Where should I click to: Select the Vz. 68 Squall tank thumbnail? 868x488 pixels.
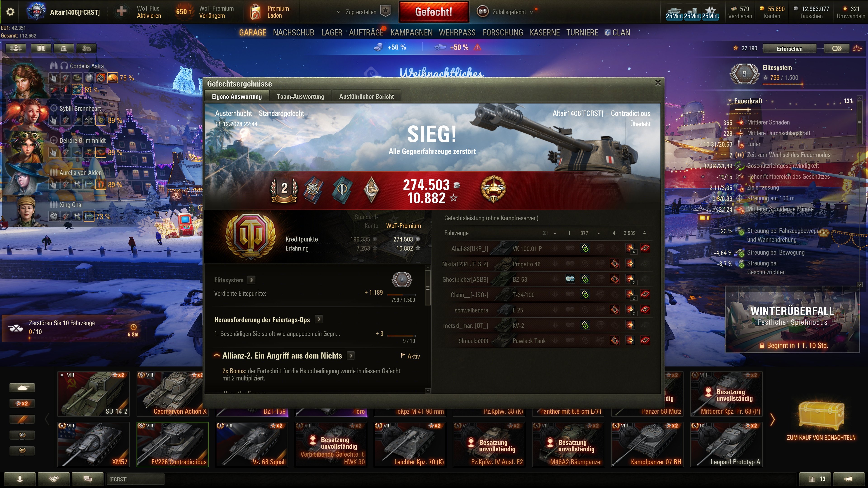251,445
